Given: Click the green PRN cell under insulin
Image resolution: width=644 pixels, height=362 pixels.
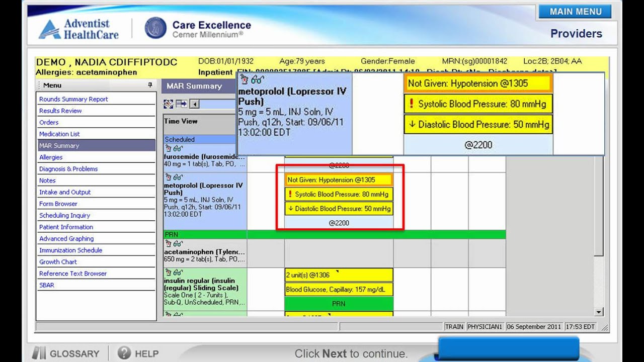Looking at the screenshot, I should (339, 304).
